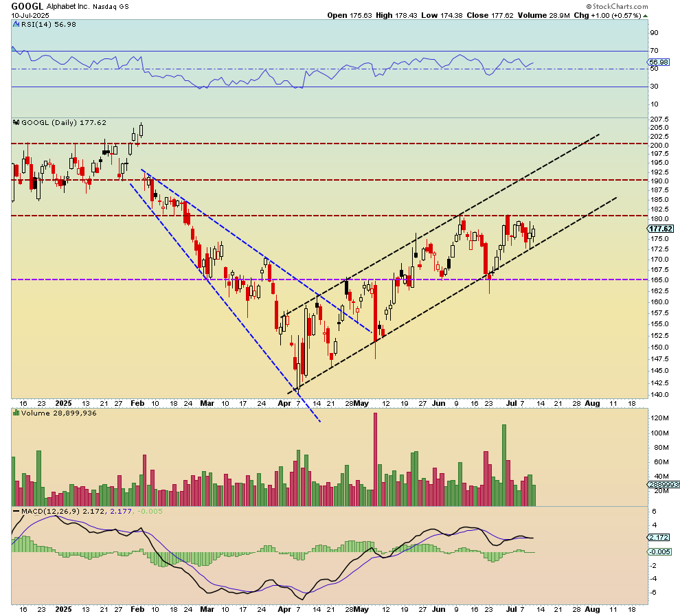
Task: Click the Open 175.63 value
Action: [x=350, y=15]
